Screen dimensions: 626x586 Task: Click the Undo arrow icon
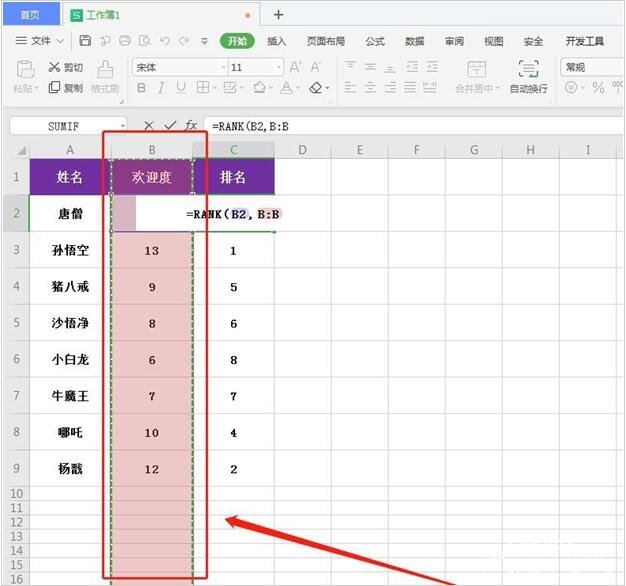(x=164, y=41)
